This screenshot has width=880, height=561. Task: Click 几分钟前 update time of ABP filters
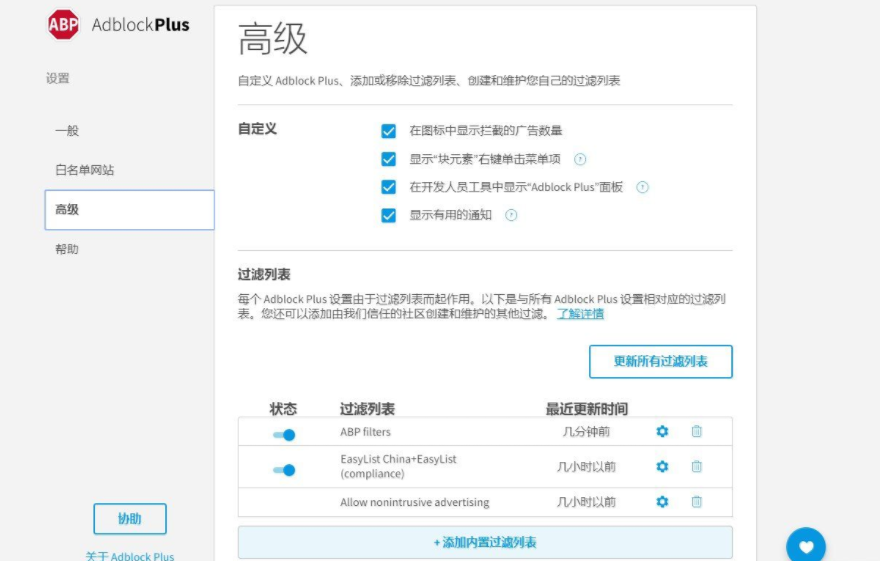coord(586,431)
